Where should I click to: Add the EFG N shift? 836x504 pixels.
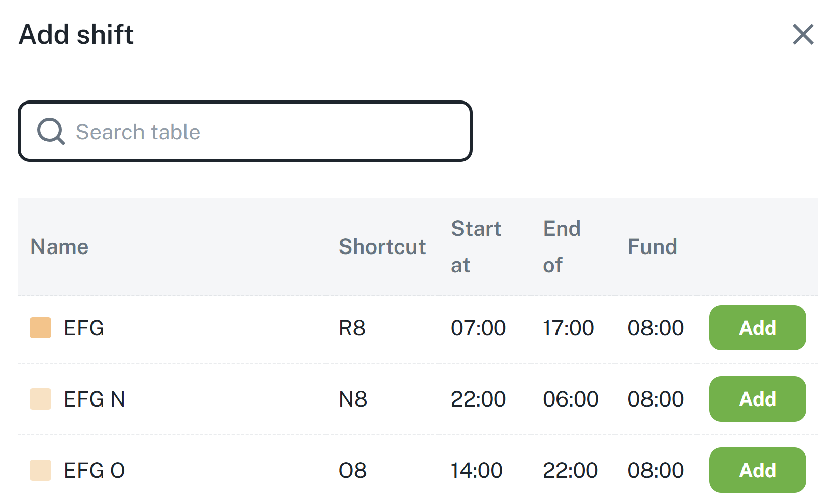[757, 399]
